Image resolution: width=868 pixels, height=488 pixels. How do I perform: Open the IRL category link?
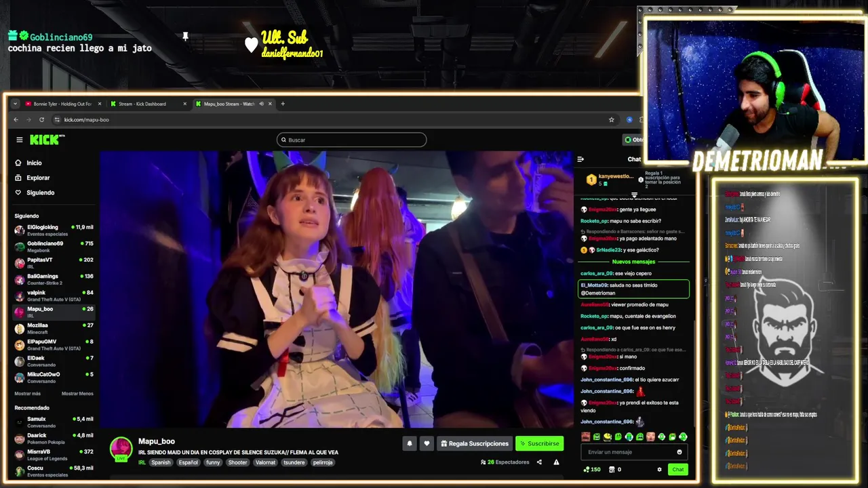[x=142, y=462]
